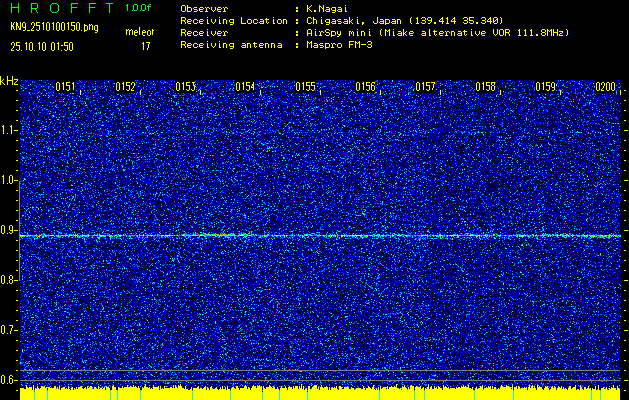
Task: Click the 0.9 kHz frequency label
Action: point(9,230)
